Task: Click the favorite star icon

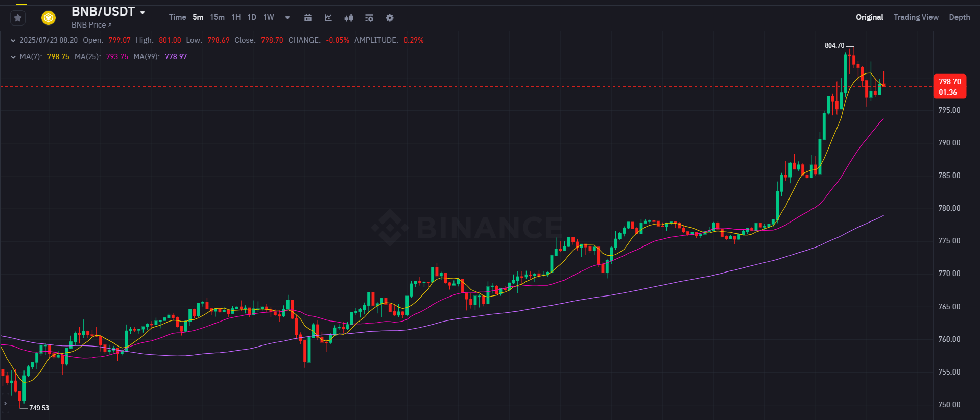Action: coord(18,18)
